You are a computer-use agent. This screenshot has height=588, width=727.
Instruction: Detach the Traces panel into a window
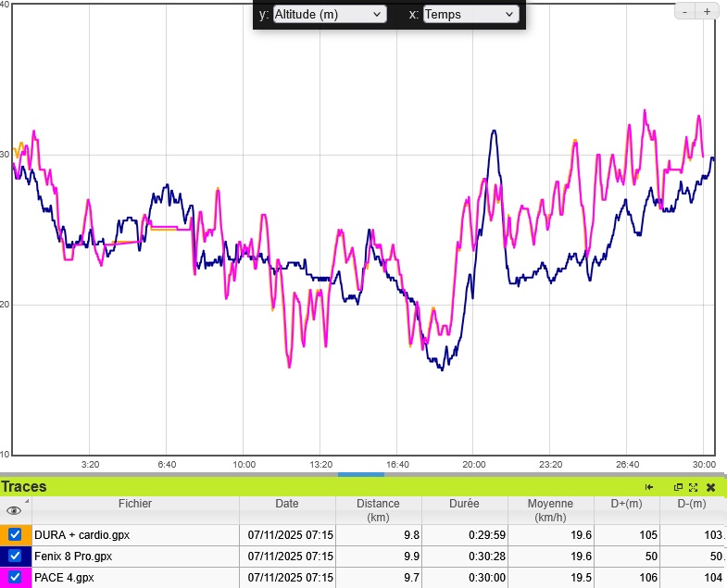(x=678, y=487)
